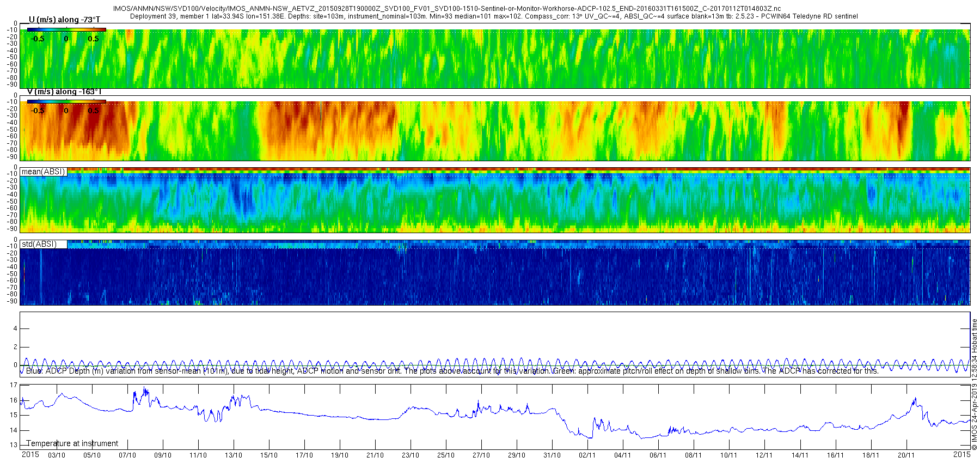This screenshot has height=463, width=980.
Task: Click the -30 depth label of the std(ABSI) panel
Action: (12, 260)
